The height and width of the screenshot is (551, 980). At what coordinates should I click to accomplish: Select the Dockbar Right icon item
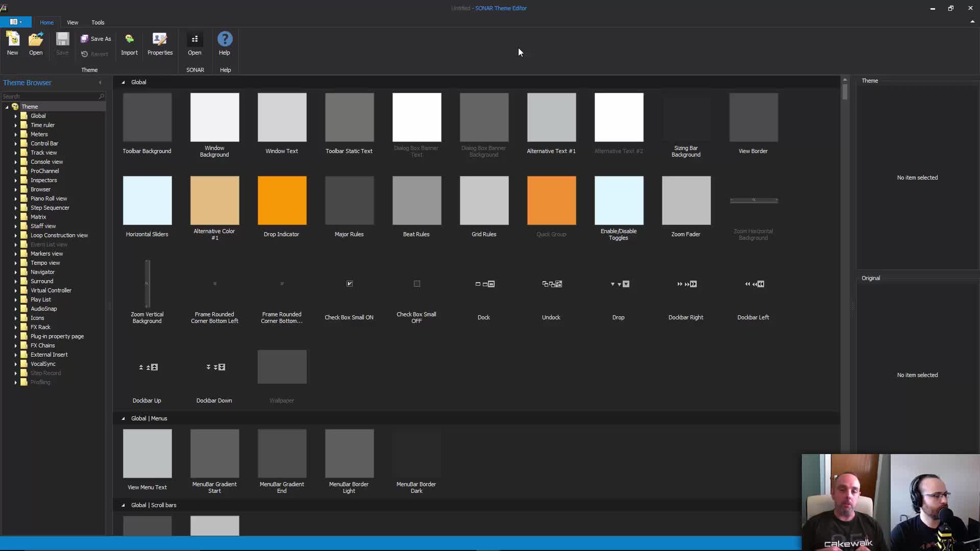click(686, 284)
